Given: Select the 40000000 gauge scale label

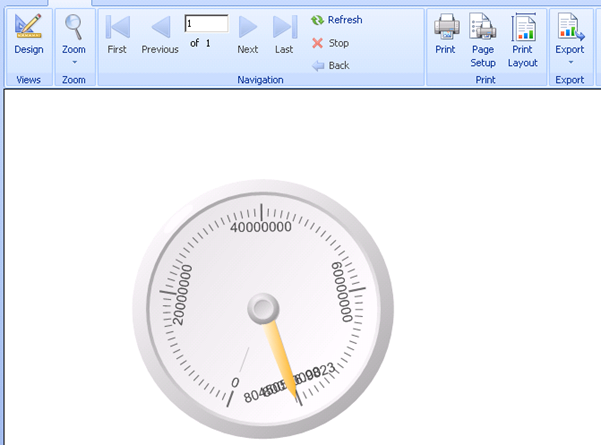Looking at the screenshot, I should [x=261, y=227].
